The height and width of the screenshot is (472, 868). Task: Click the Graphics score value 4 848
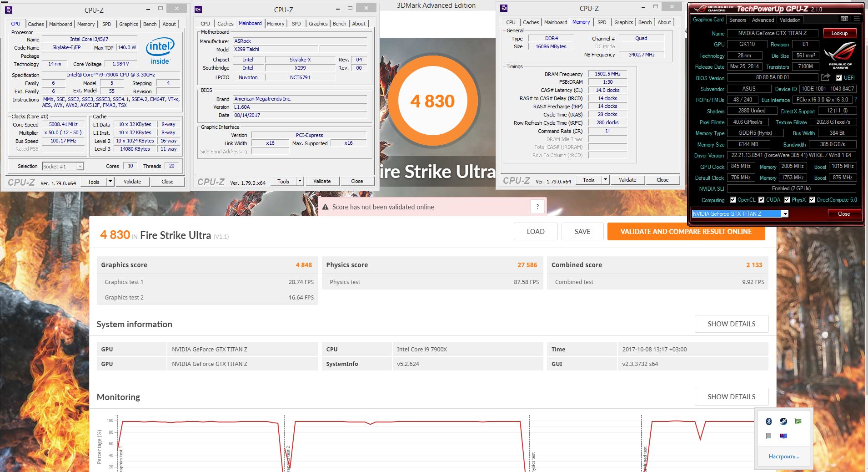click(x=304, y=265)
